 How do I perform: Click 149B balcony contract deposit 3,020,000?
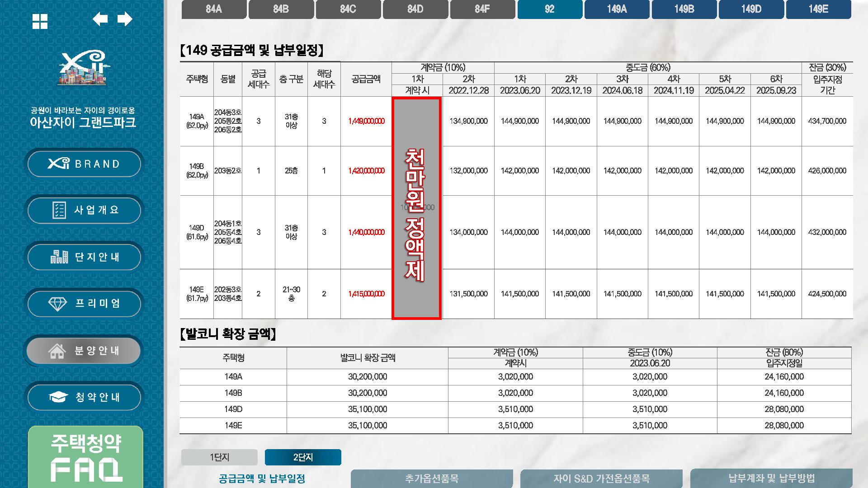(515, 393)
